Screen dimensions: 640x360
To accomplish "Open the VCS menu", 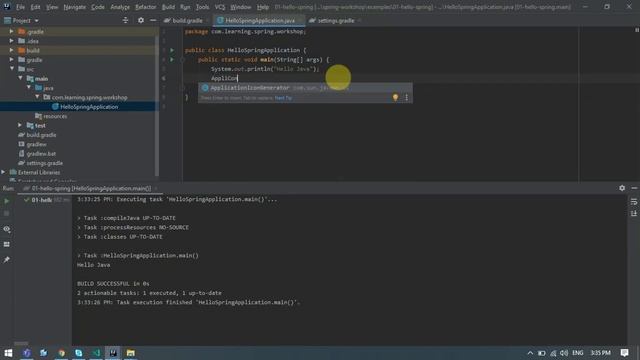I will pos(220,7).
